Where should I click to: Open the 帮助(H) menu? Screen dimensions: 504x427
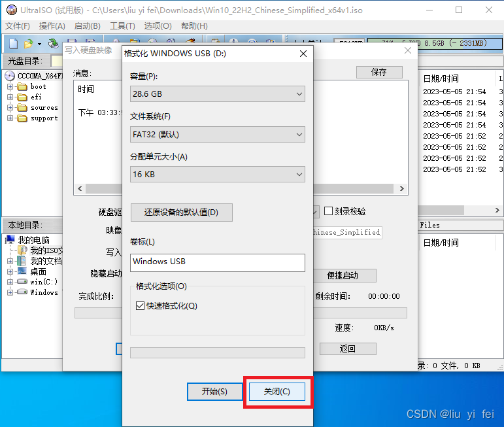(x=194, y=26)
